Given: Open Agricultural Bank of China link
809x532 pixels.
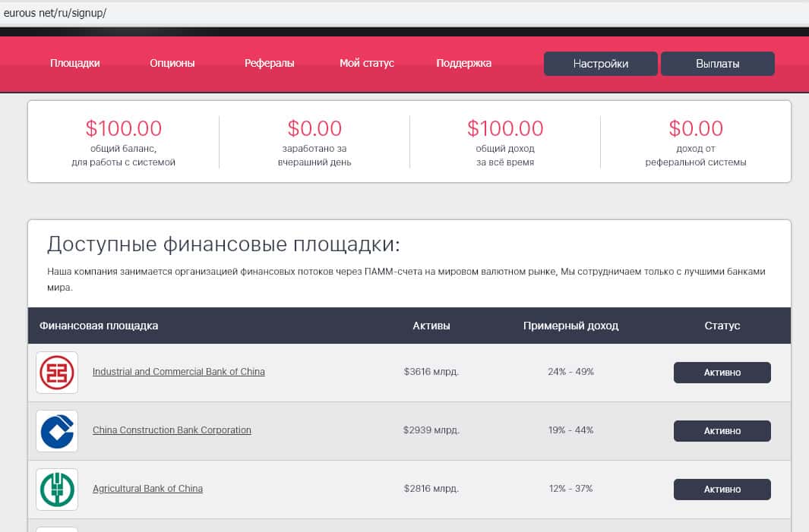Looking at the screenshot, I should pyautogui.click(x=147, y=488).
